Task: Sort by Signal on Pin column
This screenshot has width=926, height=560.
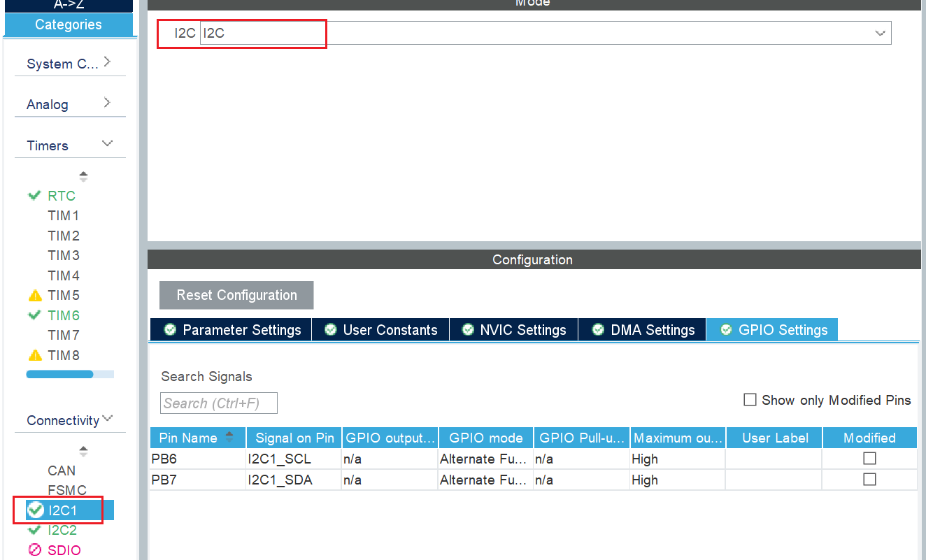Action: pos(294,438)
